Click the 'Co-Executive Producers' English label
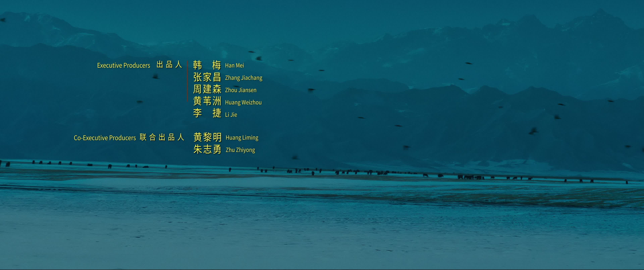The width and height of the screenshot is (644, 270). pos(105,138)
